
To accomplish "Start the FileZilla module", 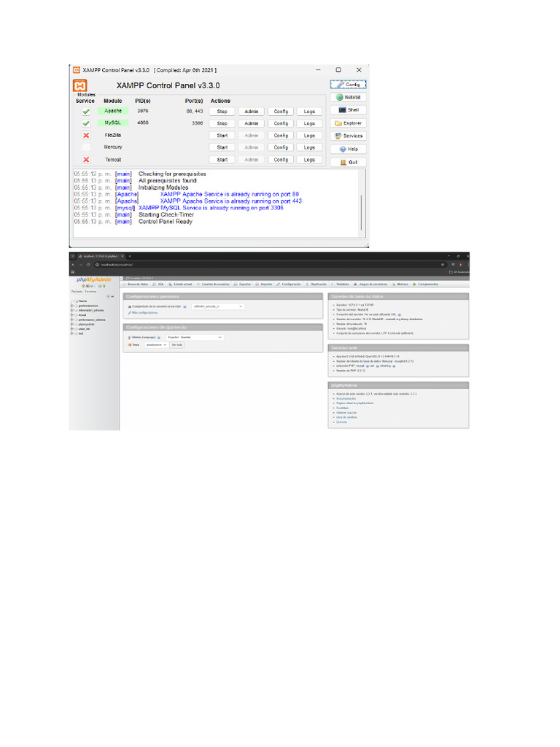I will 222,135.
